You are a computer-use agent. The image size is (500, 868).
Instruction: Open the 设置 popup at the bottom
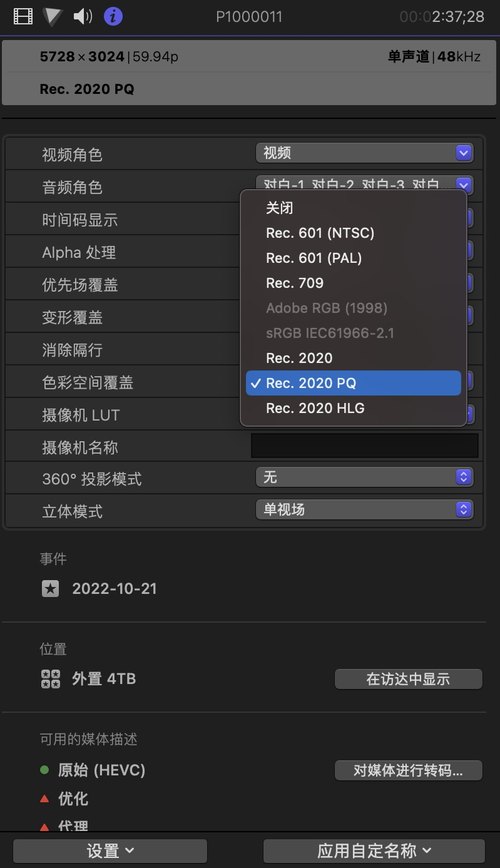click(110, 851)
